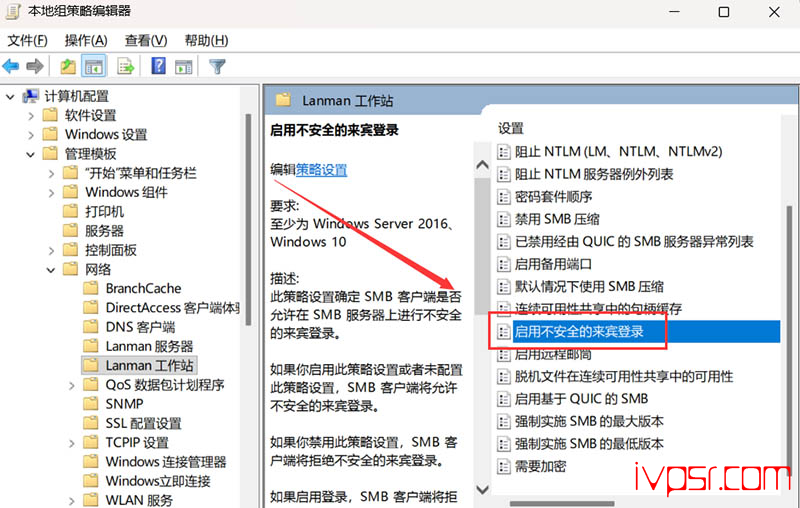
Task: Open the 文件(F) menu
Action: 27,40
